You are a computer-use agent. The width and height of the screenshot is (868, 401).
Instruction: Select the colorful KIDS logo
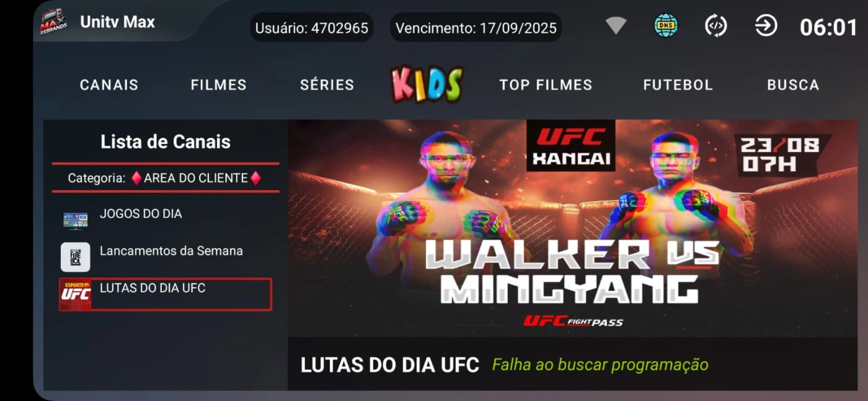[427, 84]
